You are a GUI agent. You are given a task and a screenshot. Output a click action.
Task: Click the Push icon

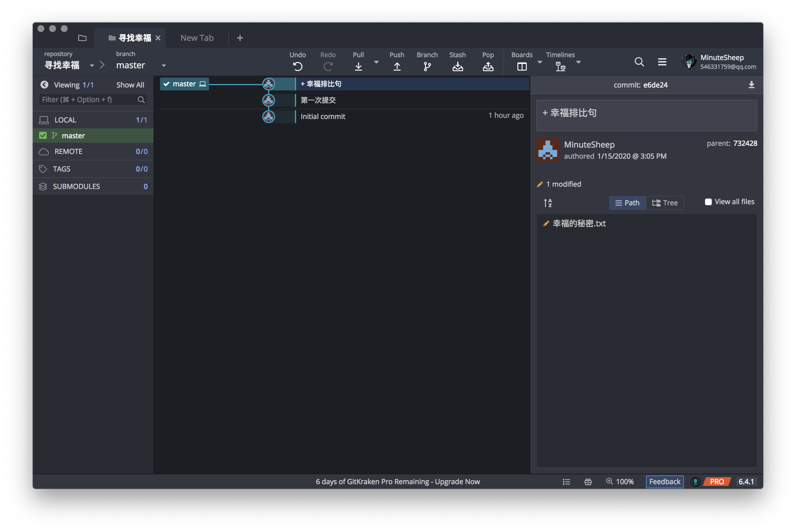click(x=397, y=66)
